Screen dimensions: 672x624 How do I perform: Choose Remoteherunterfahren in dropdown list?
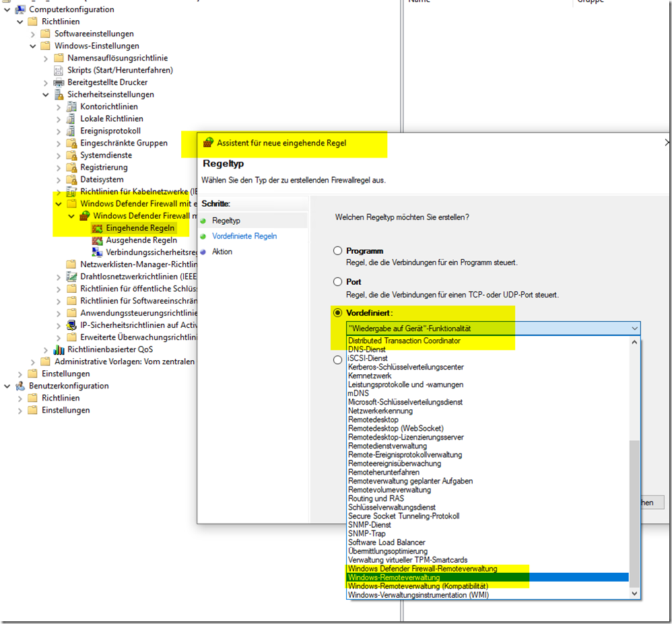coord(488,473)
